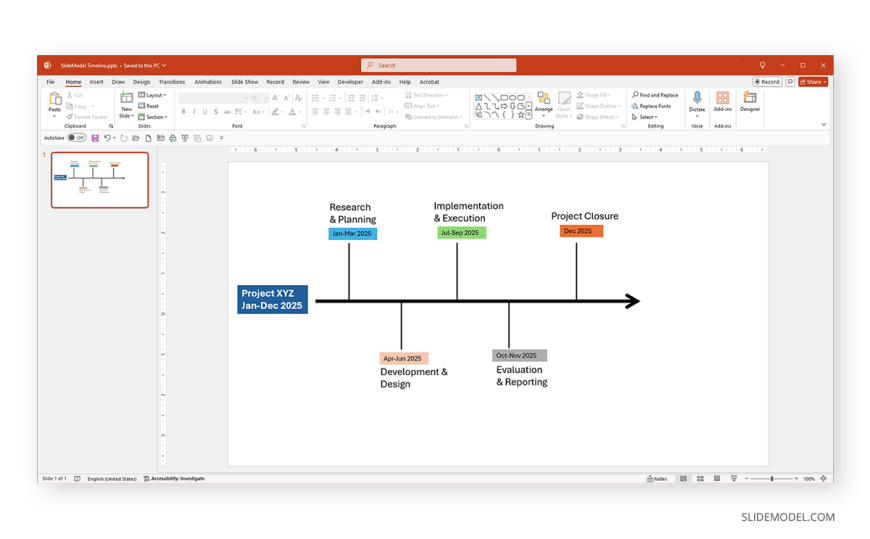
Task: Click the zoom out minus button
Action: (x=746, y=478)
